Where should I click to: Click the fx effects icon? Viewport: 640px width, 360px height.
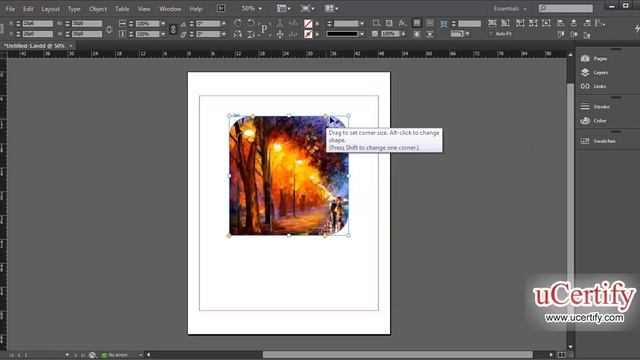(402, 24)
